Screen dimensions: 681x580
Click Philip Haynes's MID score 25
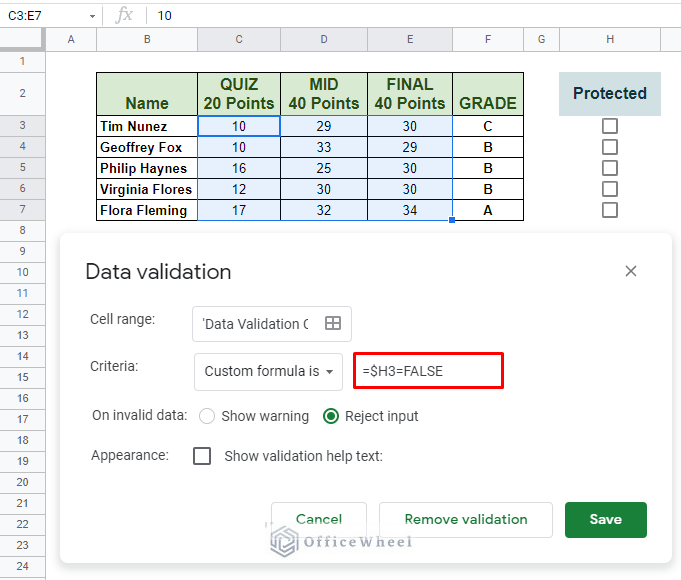[x=324, y=168]
